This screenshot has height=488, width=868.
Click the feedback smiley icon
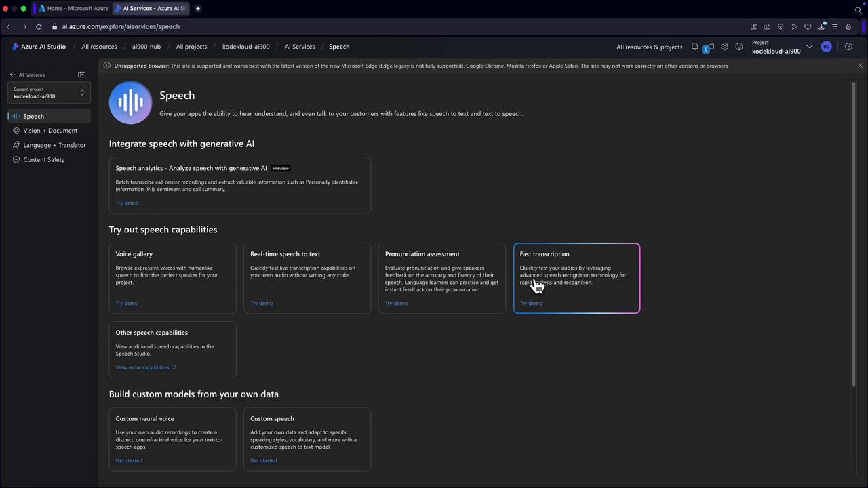point(739,47)
